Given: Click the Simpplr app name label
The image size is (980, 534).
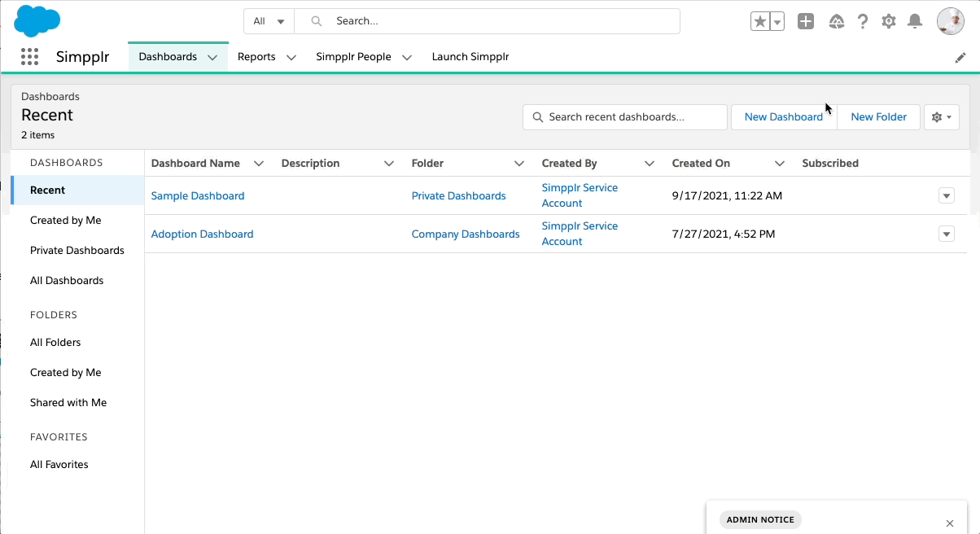Looking at the screenshot, I should point(82,57).
